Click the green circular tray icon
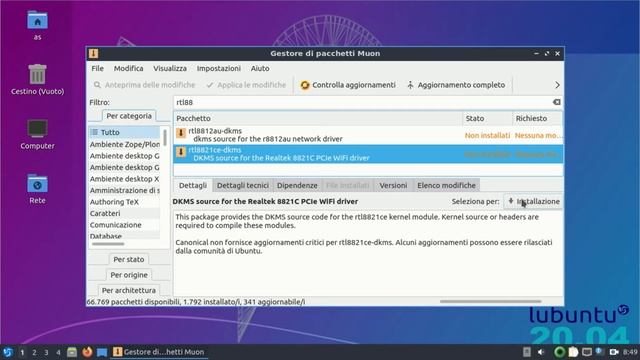The image size is (640, 360). (559, 352)
